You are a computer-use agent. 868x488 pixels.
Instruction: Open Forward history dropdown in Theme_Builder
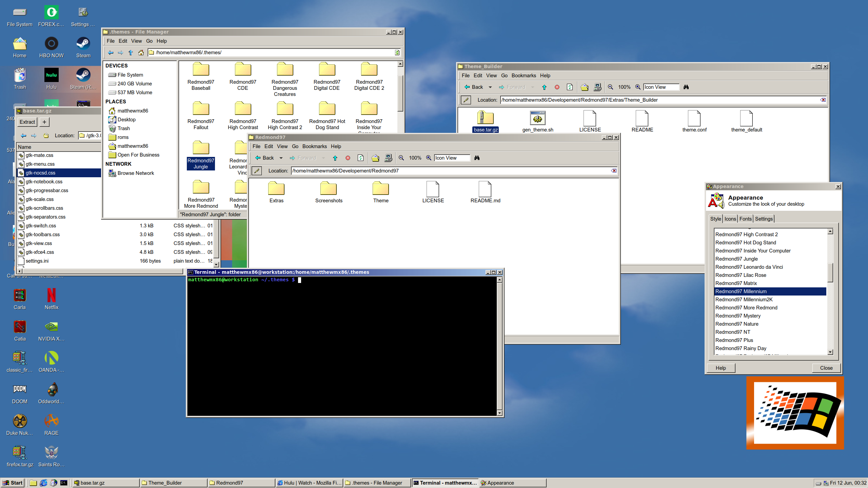pos(533,87)
